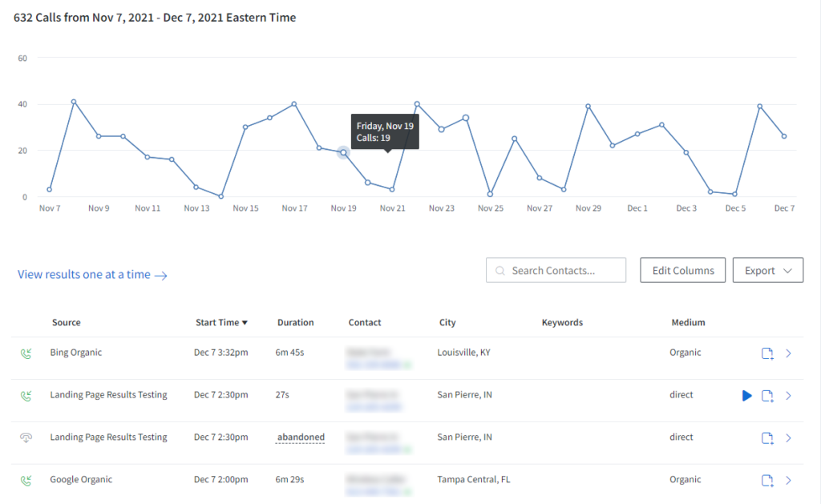The height and width of the screenshot is (504, 821).
Task: Open details chevron for Bing Organic call
Action: pyautogui.click(x=789, y=354)
